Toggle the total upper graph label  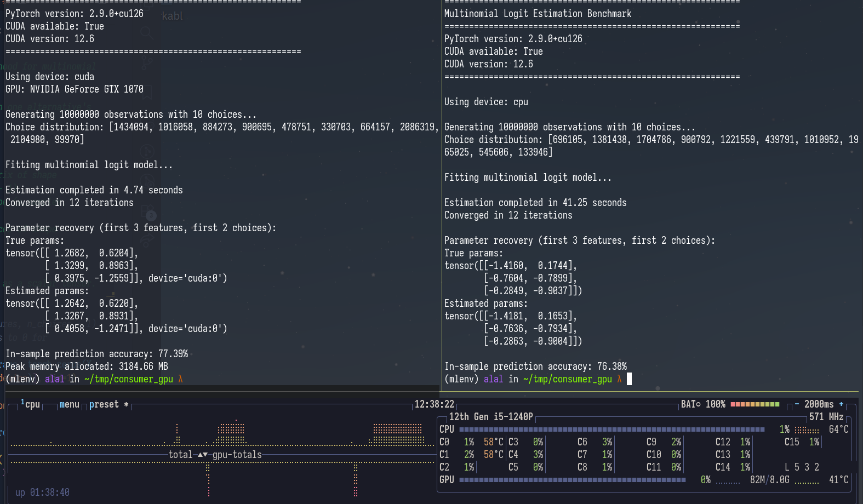pos(180,455)
